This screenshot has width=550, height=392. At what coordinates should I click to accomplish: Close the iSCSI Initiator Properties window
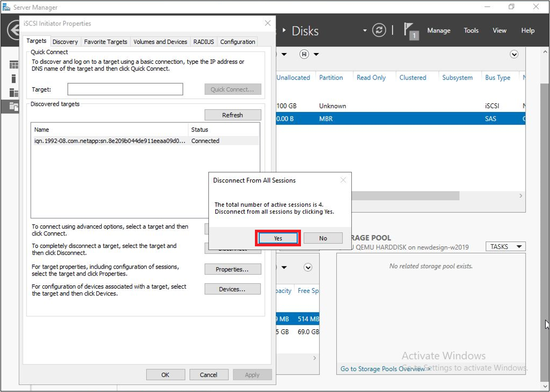pyautogui.click(x=267, y=23)
